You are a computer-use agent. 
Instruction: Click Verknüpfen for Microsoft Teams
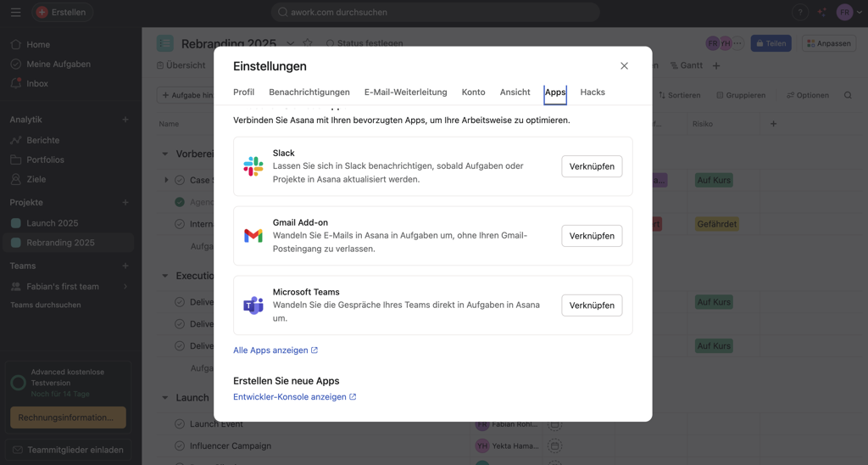coord(592,305)
